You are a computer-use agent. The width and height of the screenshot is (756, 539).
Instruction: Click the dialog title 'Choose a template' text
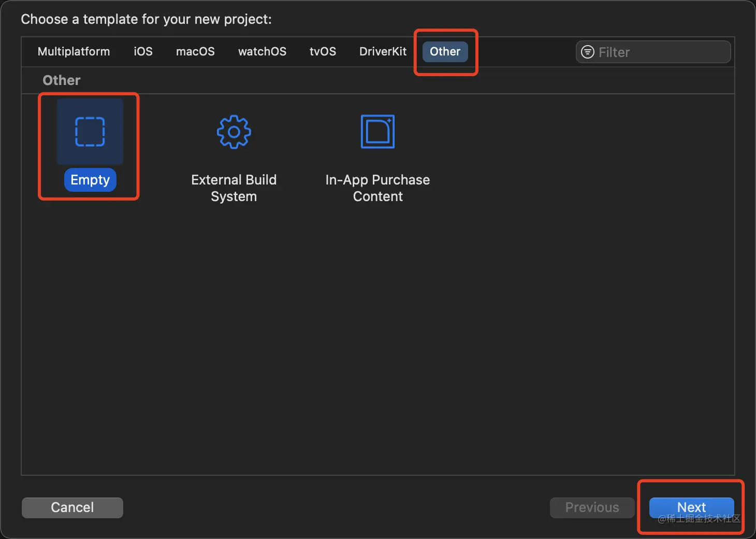[146, 19]
